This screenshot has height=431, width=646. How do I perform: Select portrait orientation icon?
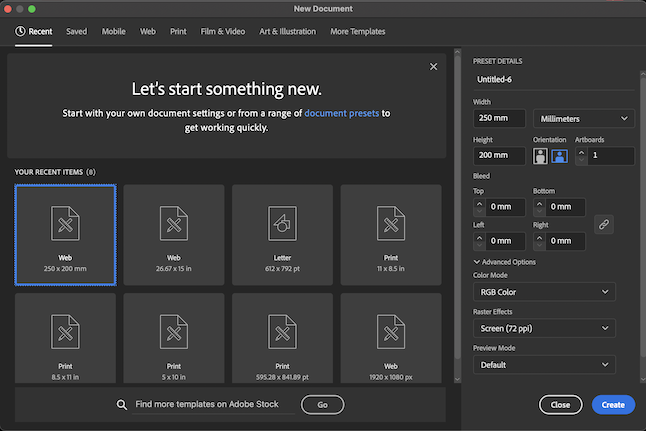(x=540, y=156)
